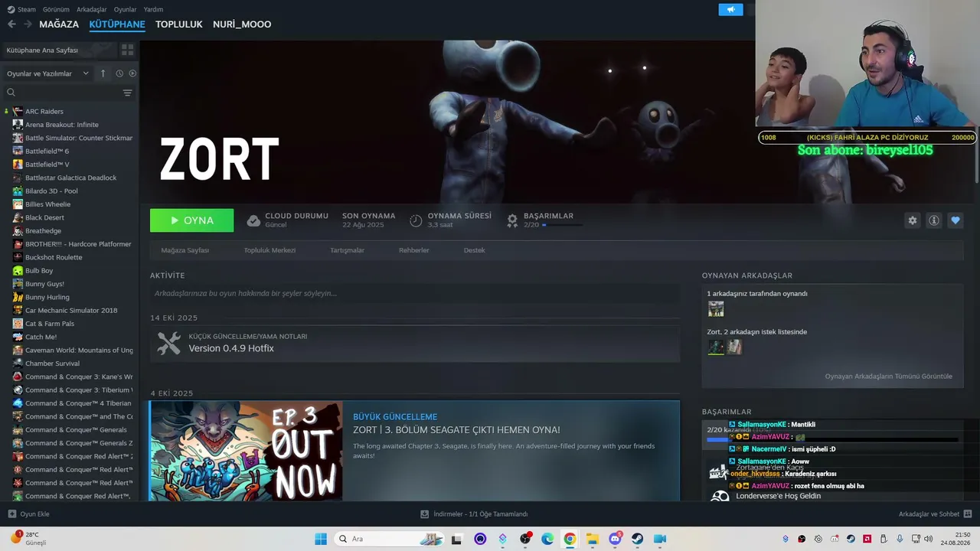
Task: Open Tartışmalar link
Action: click(x=347, y=250)
